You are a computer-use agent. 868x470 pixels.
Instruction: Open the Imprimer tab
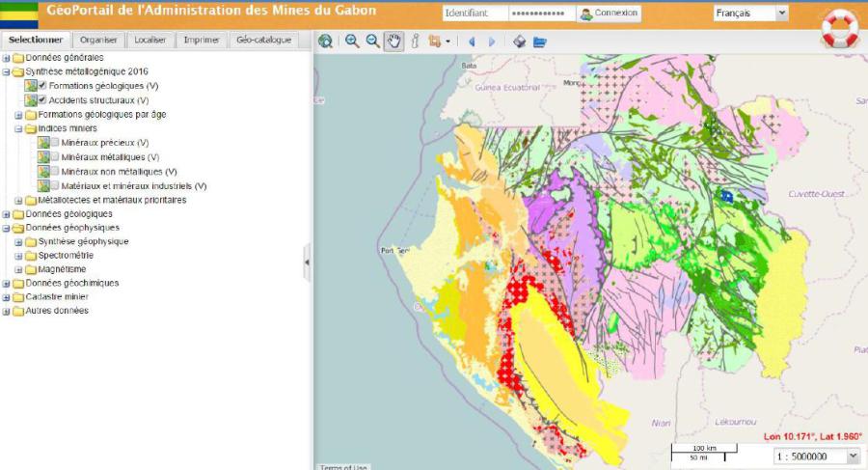pos(202,41)
